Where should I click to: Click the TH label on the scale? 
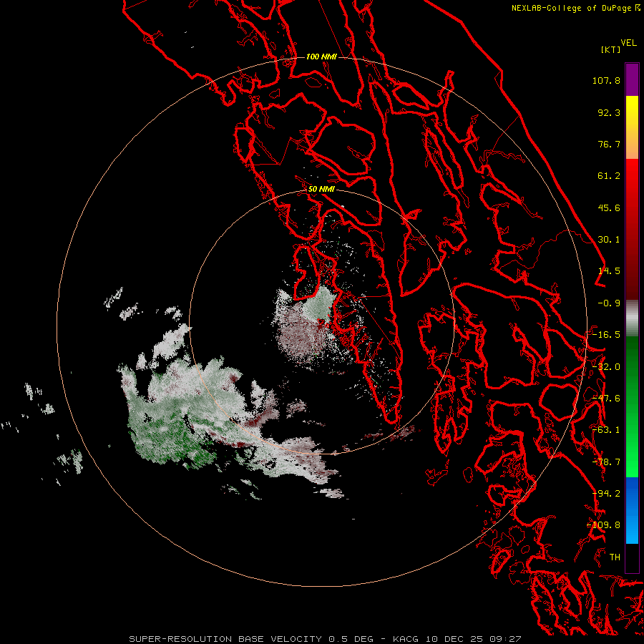(615, 557)
